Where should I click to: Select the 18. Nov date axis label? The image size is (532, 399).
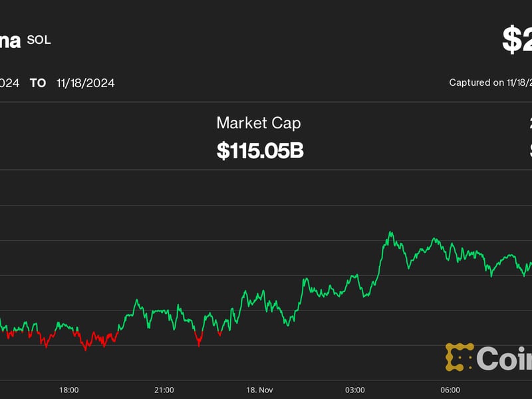click(x=259, y=390)
